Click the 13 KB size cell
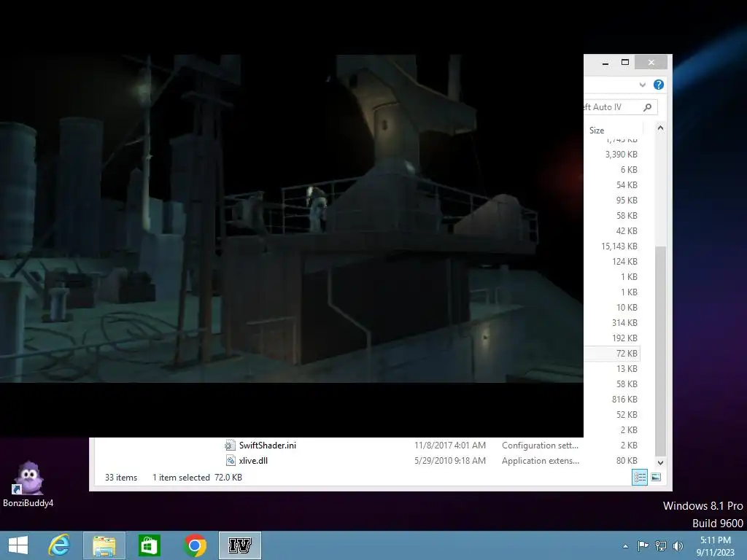Viewport: 747px width, 560px height. (627, 368)
